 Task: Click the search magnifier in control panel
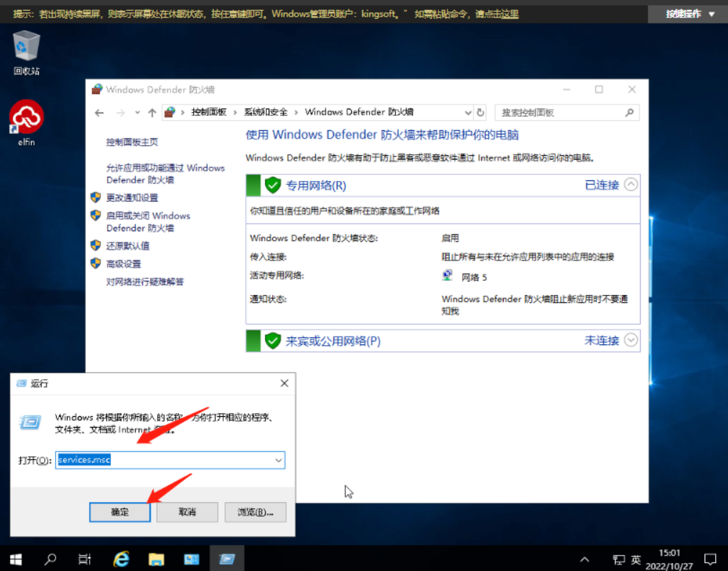629,113
